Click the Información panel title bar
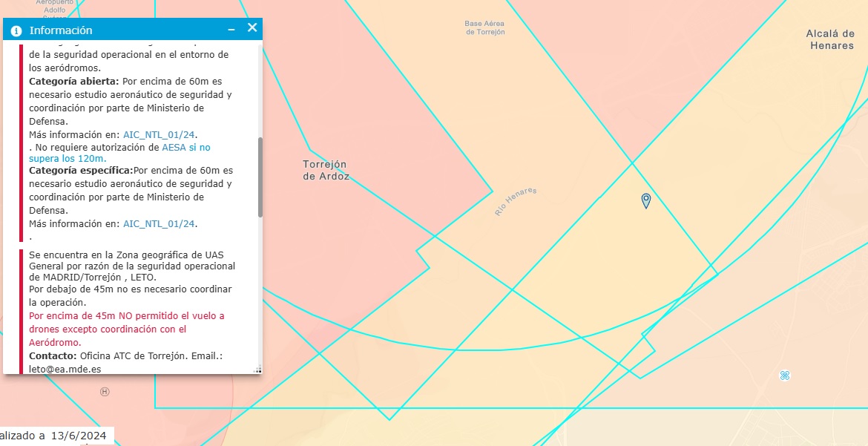868x446 pixels. tap(119, 30)
